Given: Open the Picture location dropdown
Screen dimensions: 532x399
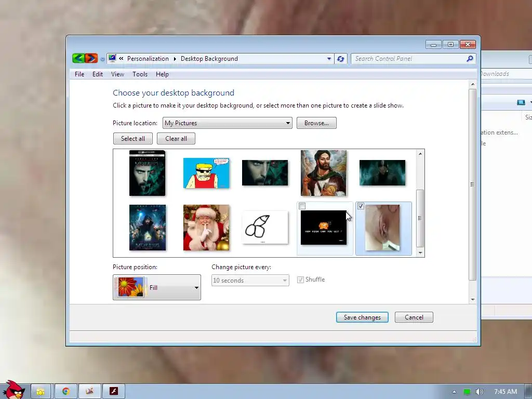Looking at the screenshot, I should (228, 123).
